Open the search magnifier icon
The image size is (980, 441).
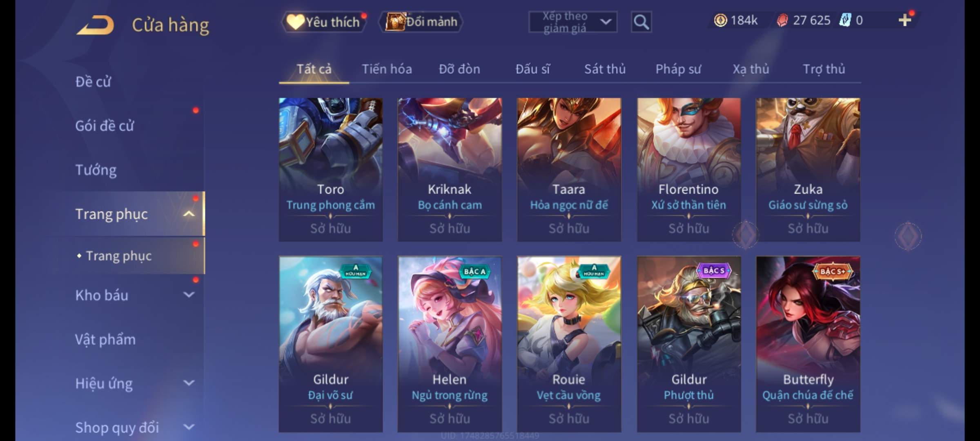coord(641,22)
